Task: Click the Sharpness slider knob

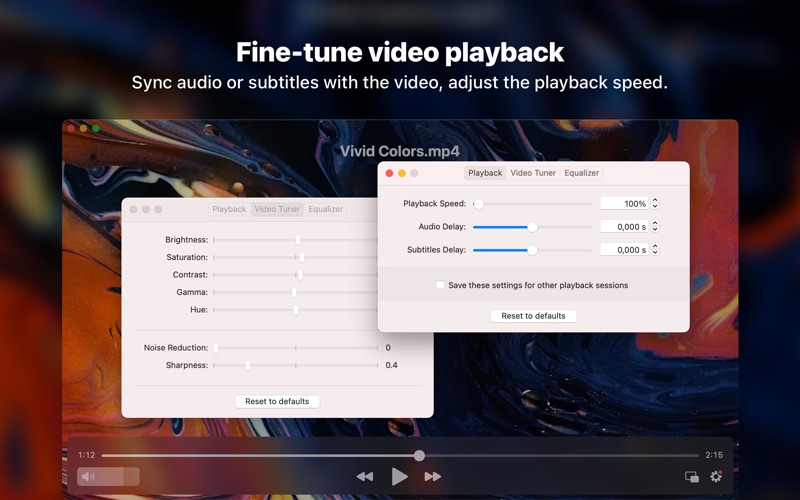Action: coord(248,365)
